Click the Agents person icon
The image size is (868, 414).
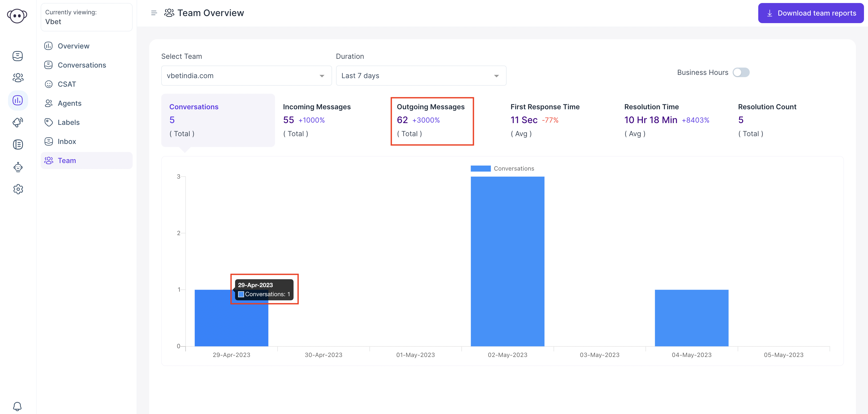pos(48,103)
